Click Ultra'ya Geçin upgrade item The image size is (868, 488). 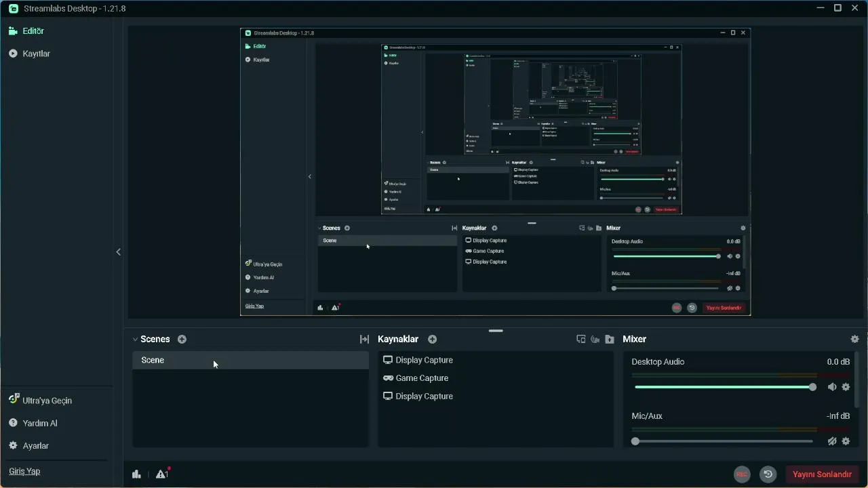(x=40, y=400)
